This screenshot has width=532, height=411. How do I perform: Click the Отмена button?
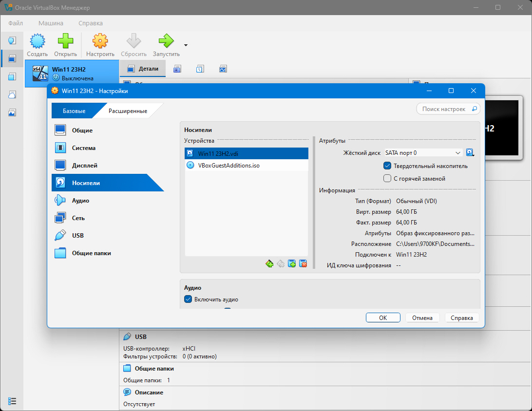click(422, 318)
